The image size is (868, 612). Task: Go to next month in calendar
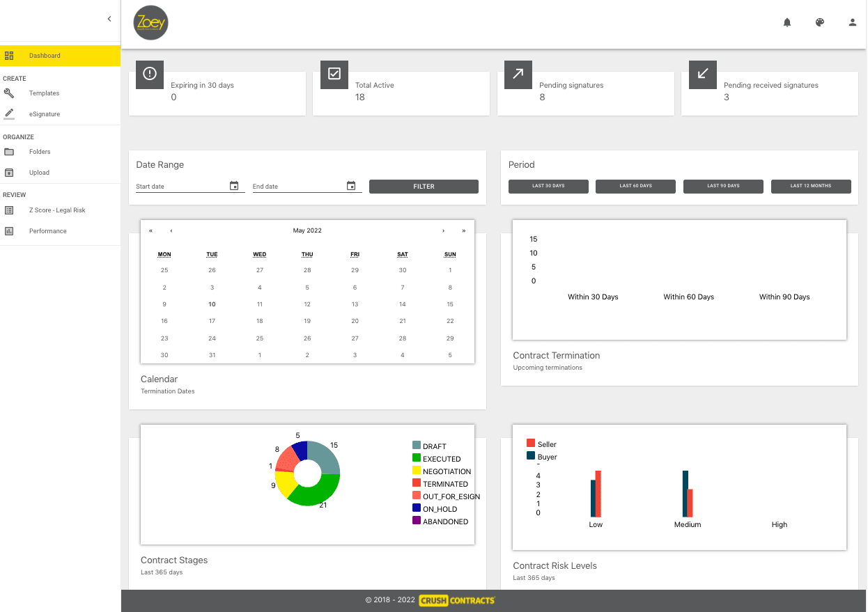[443, 230]
